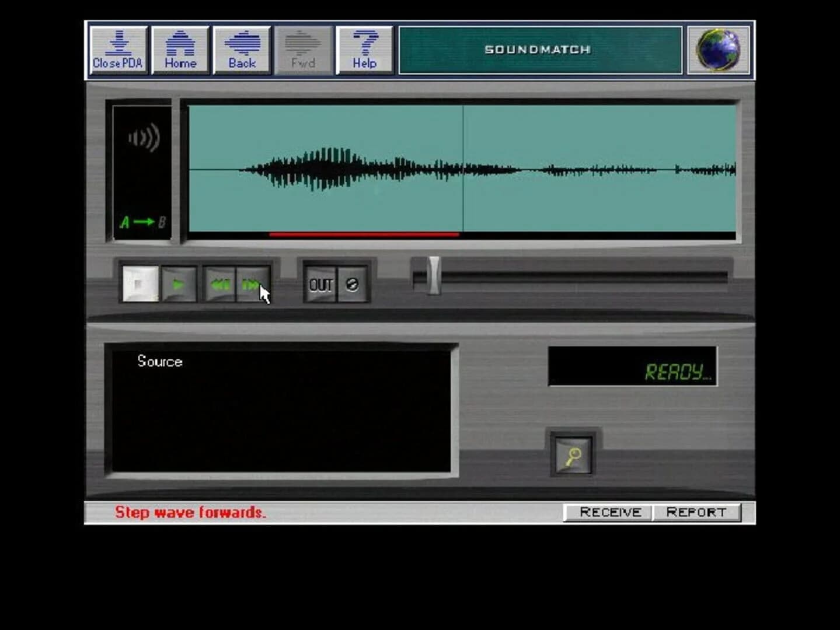Toggle the A to B playback direction

pos(142,222)
